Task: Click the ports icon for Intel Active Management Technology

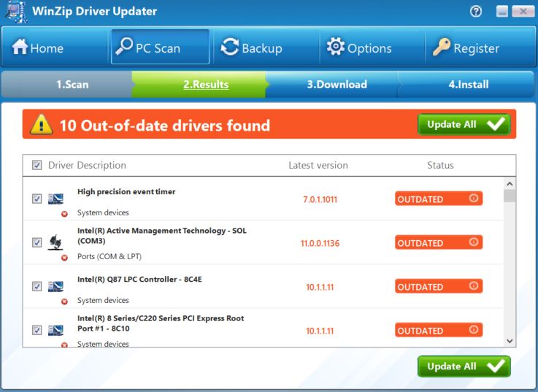Action: click(x=55, y=242)
